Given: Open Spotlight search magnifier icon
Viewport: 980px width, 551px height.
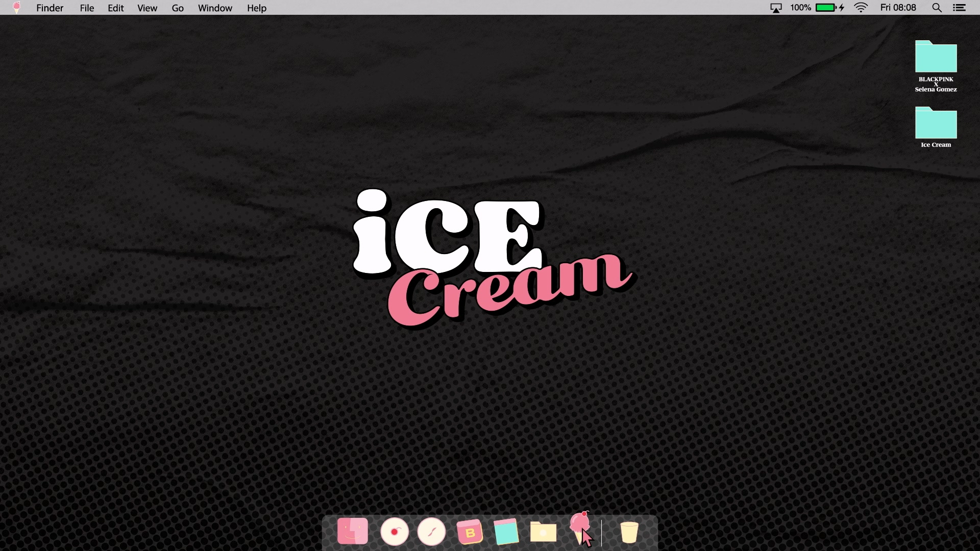Looking at the screenshot, I should click(x=937, y=8).
